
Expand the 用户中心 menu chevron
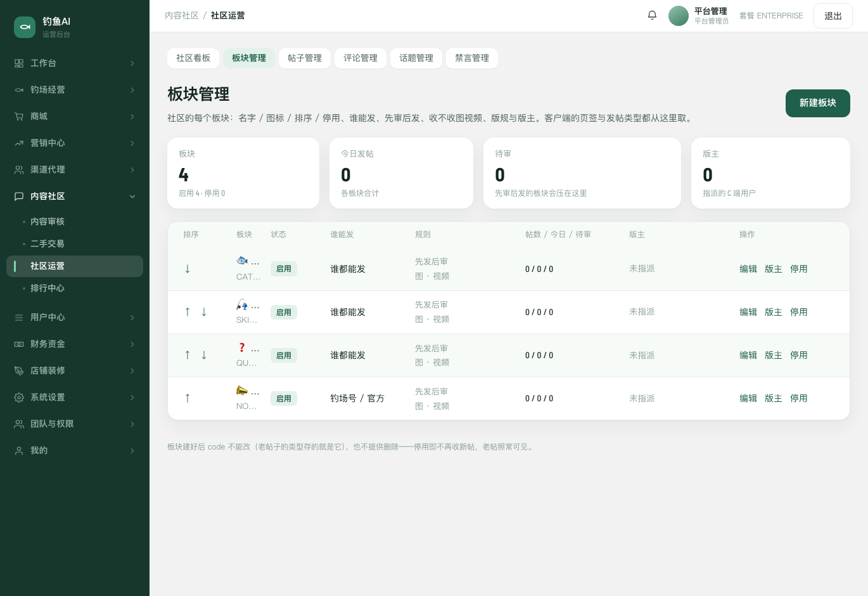[x=132, y=318]
